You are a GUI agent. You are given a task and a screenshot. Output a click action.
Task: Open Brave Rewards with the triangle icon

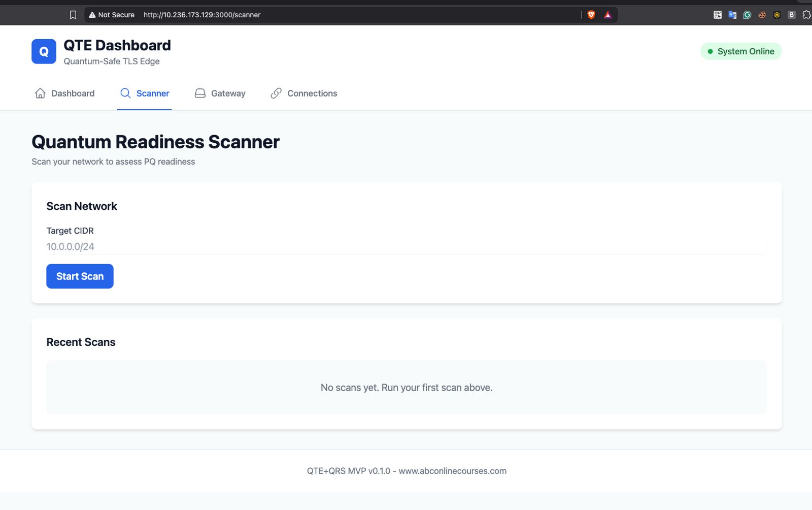(x=607, y=14)
